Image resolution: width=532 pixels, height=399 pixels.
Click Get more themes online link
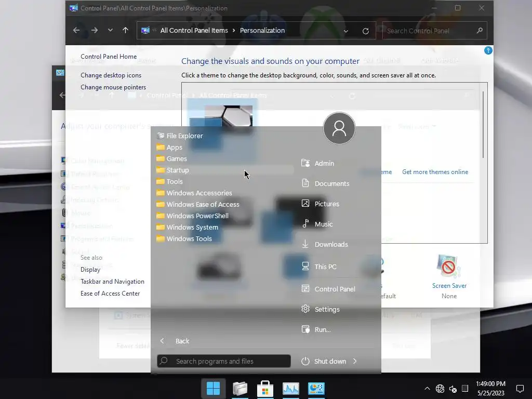tap(435, 172)
